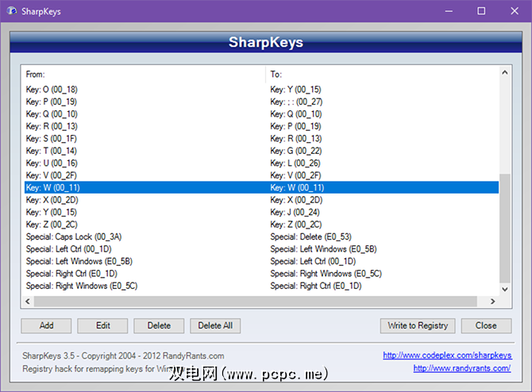Open the randyrants.com link
This screenshot has width=532, height=392.
pos(462,368)
